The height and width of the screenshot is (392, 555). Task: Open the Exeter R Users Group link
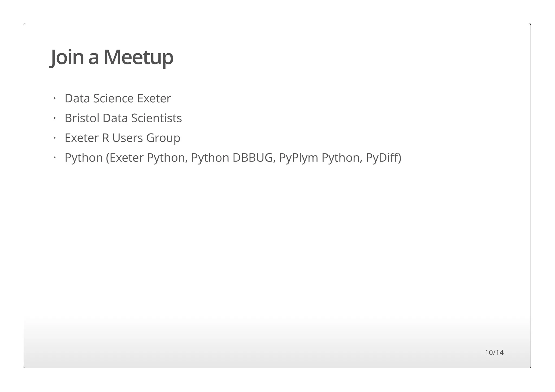click(x=122, y=138)
